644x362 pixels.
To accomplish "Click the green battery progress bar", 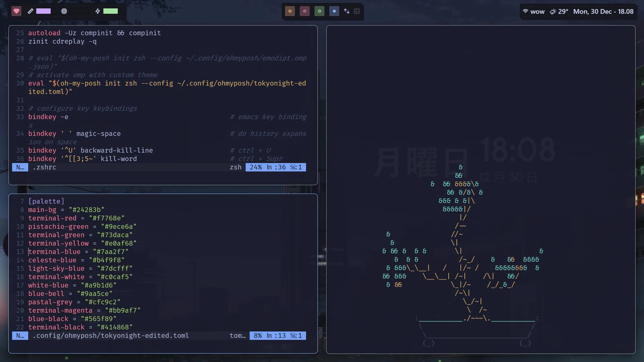I will coord(111,11).
